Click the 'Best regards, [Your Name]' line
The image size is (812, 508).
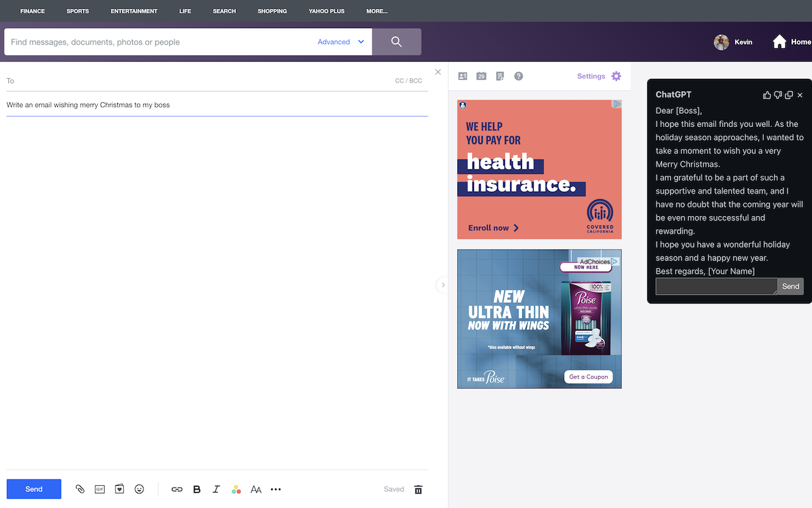click(705, 271)
